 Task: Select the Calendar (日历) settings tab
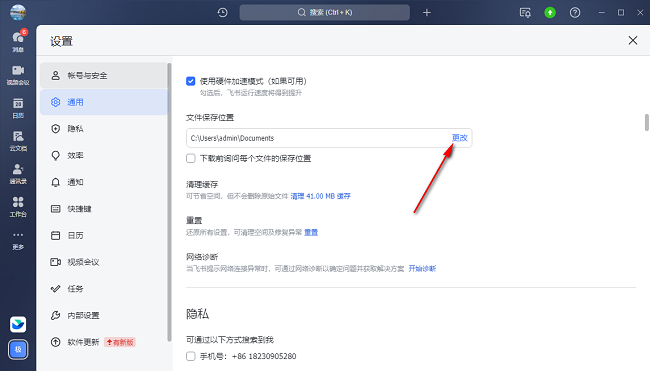tap(104, 235)
